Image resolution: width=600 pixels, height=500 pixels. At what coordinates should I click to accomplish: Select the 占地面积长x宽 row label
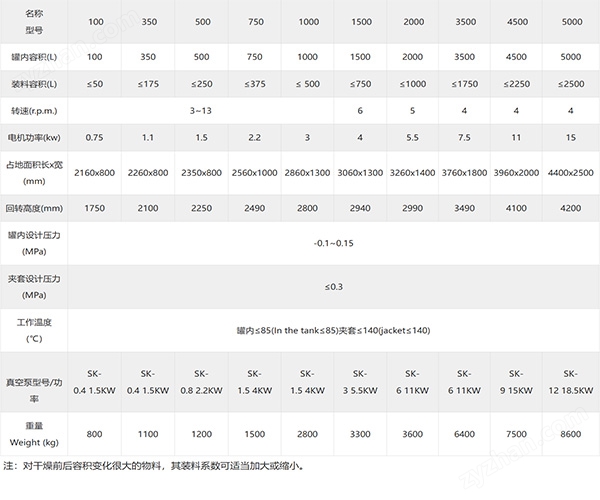click(34, 171)
